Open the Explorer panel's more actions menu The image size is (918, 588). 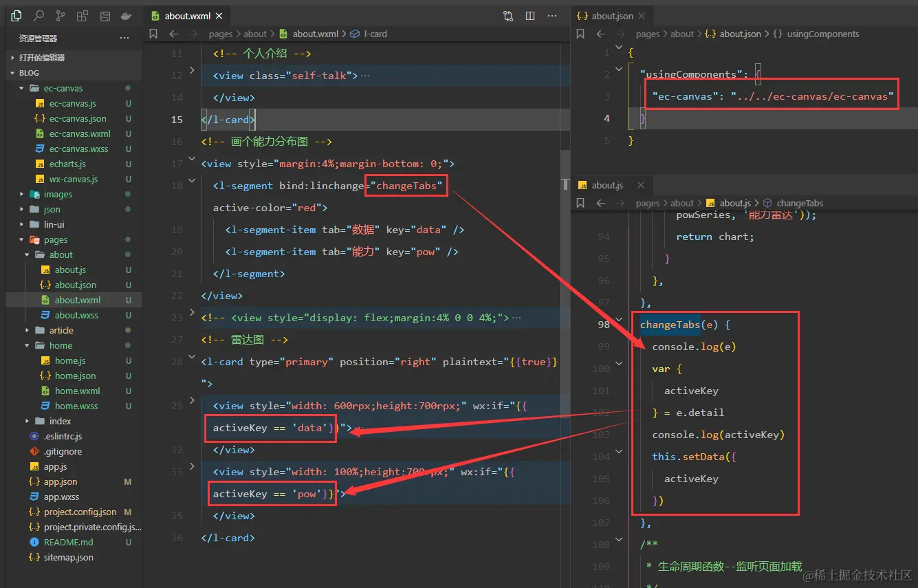click(x=124, y=39)
